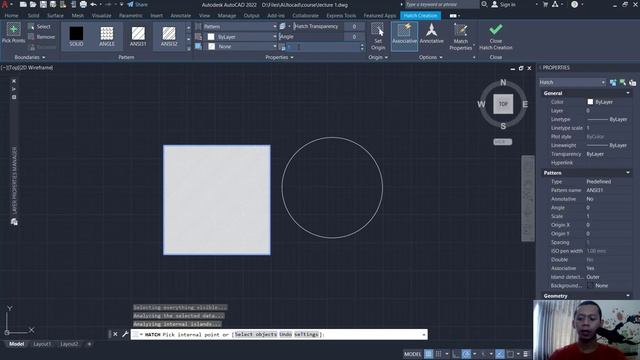Click the Autodesk App Store cart icon
The image size is (640, 360).
pos(545,4)
